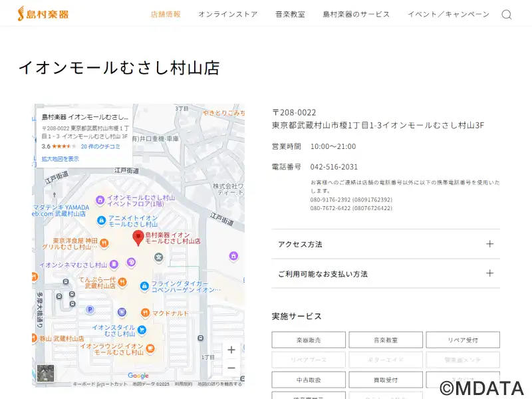Click the マツダデンキ YAMADA store label
Image resolution: width=532 pixels, height=399 pixels.
(x=61, y=210)
